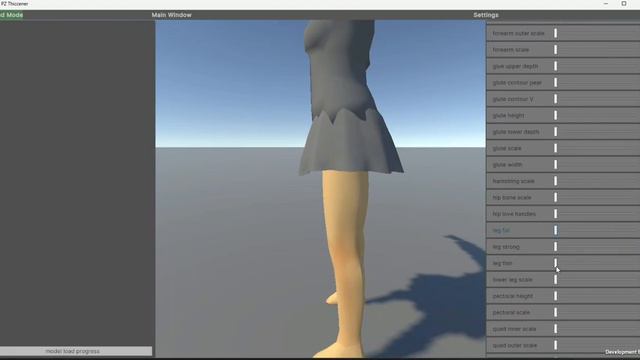Image resolution: width=640 pixels, height=360 pixels.
Task: Click the forearm outer scale slider handle
Action: (556, 33)
